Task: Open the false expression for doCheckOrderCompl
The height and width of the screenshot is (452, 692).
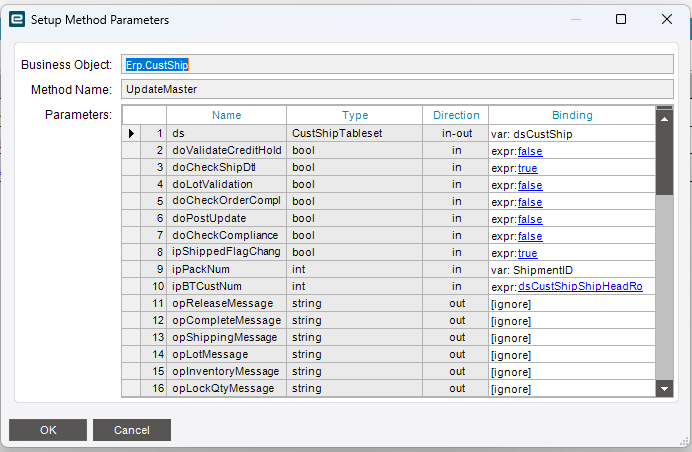Action: (x=530, y=202)
